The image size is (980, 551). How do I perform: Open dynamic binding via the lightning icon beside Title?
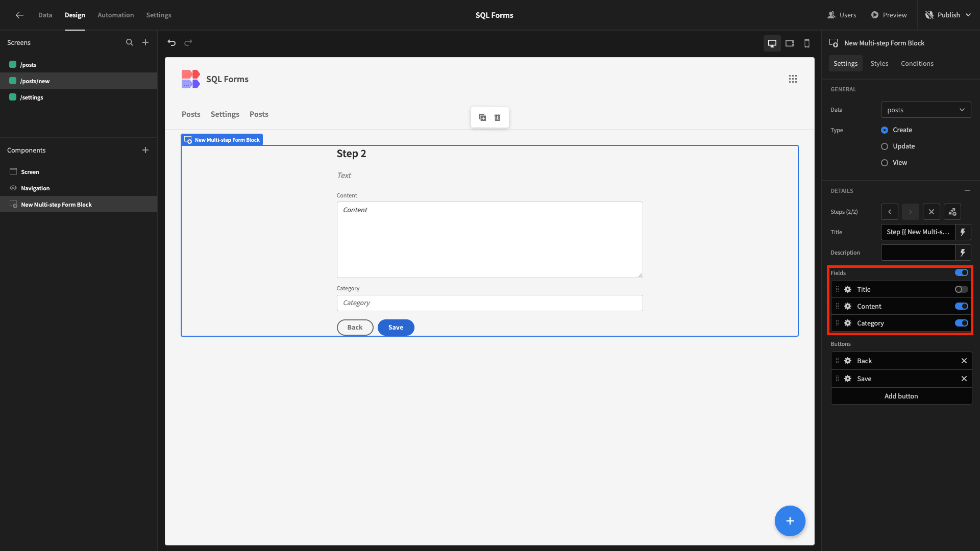tap(963, 232)
